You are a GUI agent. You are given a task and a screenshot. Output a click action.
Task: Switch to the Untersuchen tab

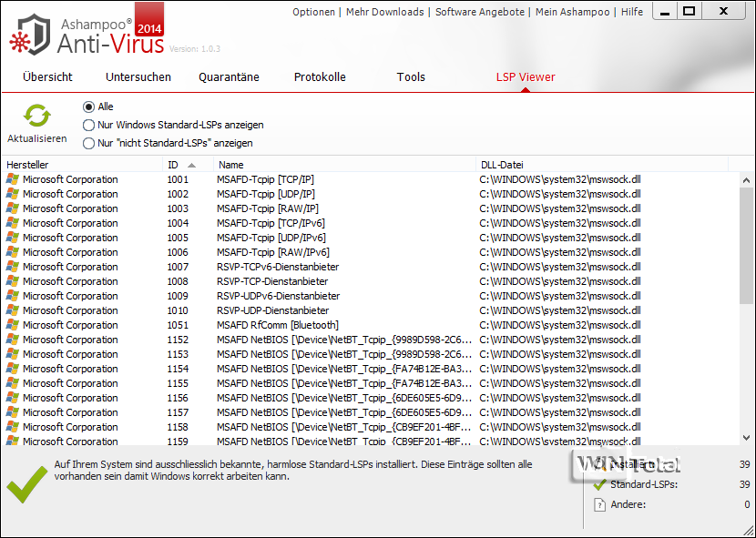pyautogui.click(x=138, y=77)
